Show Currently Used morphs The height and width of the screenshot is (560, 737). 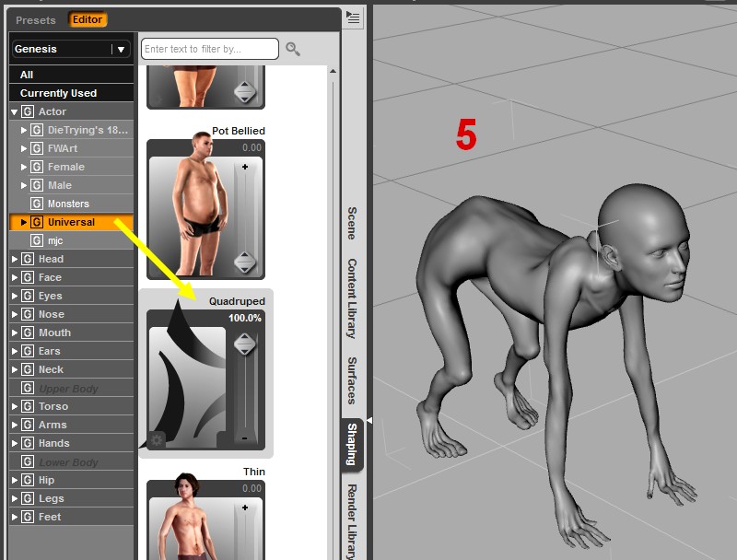(72, 93)
